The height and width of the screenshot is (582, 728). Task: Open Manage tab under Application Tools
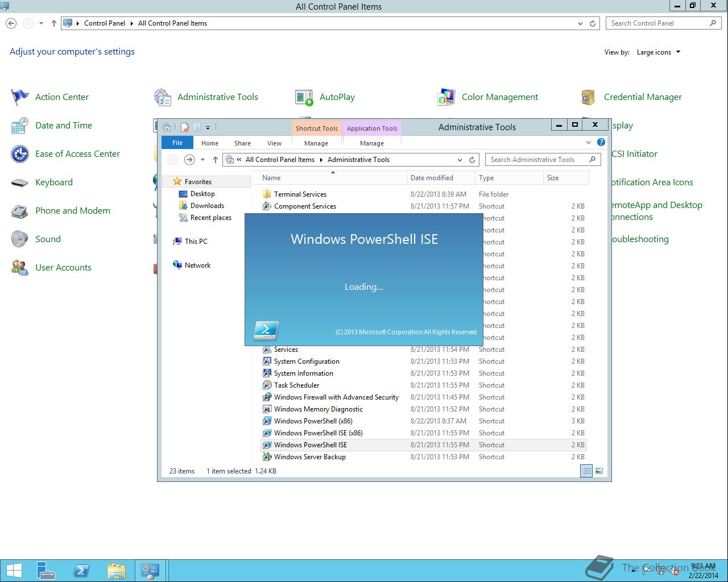tap(372, 143)
